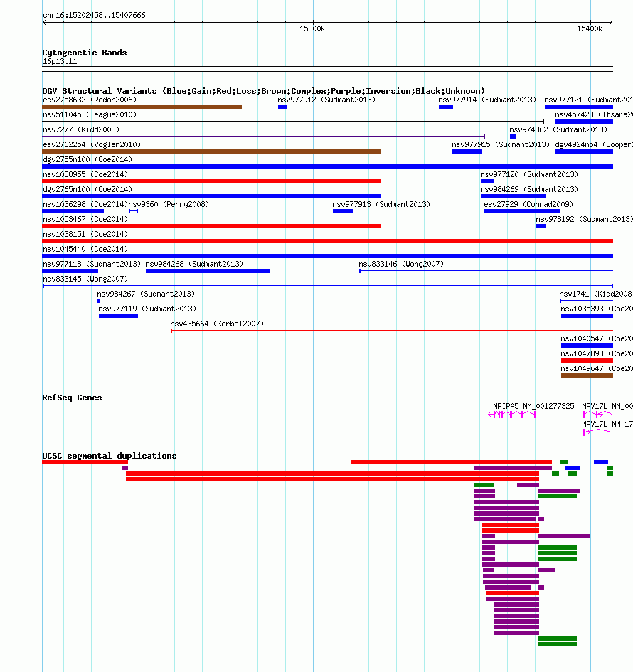This screenshot has height=672, width=633.
Task: Select nsv978192 (Sudmant2013) label
Action: 584,219
